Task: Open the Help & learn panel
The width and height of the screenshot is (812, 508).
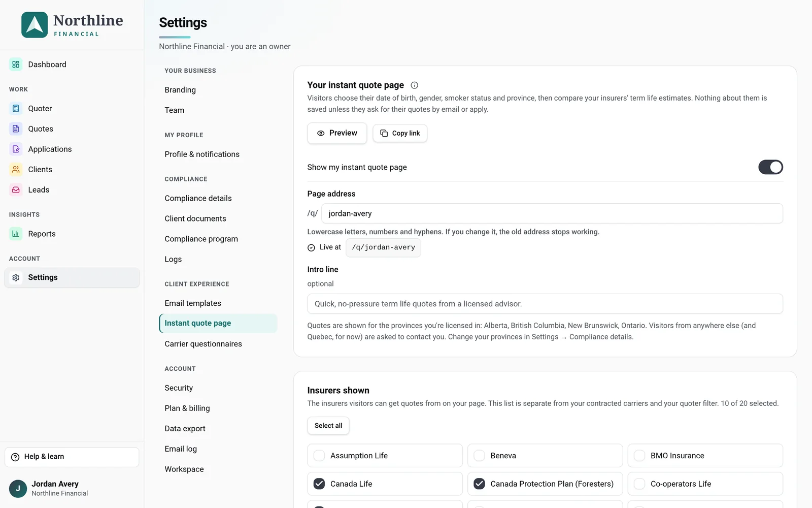Action: (x=72, y=457)
